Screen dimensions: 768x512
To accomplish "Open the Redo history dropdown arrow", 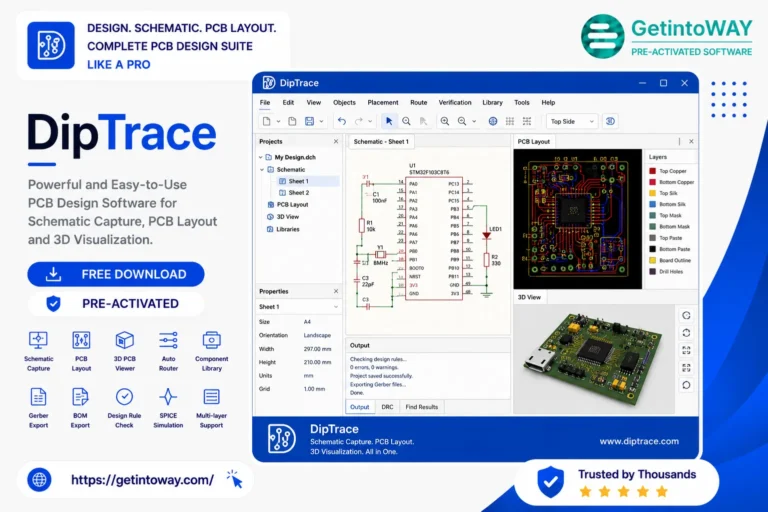I will pos(370,122).
